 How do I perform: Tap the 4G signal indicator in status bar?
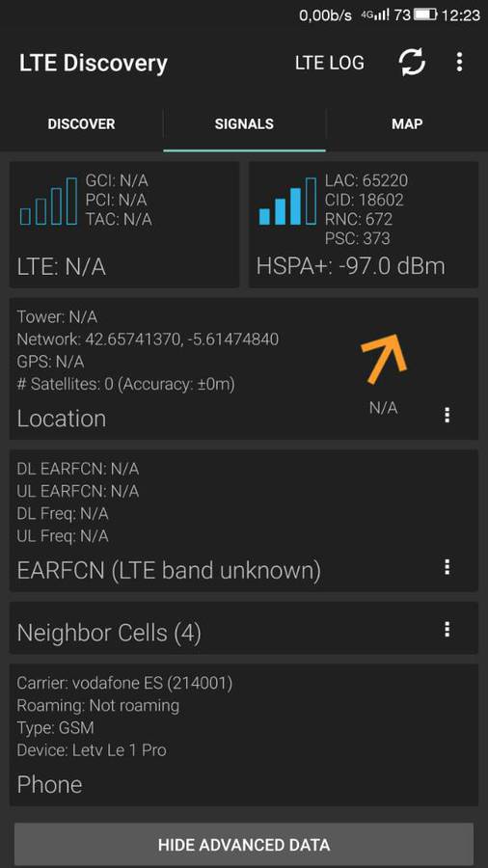pos(375,14)
